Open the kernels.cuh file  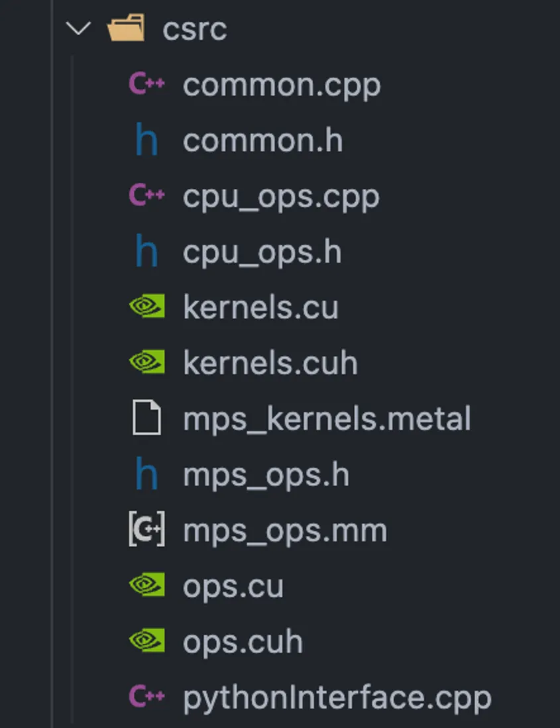click(270, 364)
